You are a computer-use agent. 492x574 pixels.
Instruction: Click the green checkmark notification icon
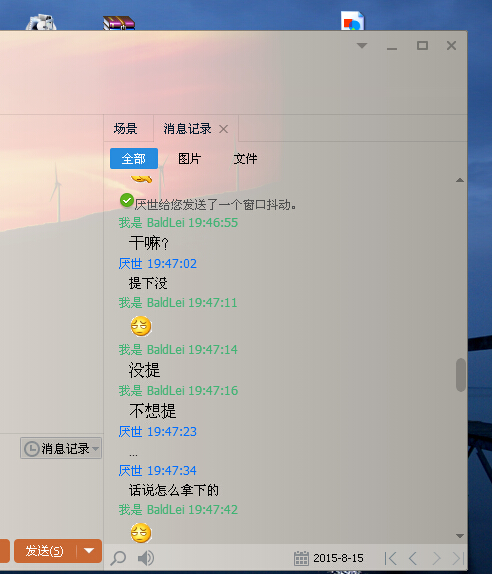[x=127, y=200]
